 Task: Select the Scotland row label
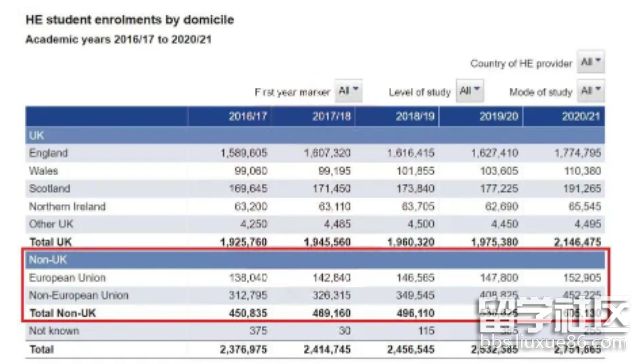50,189
